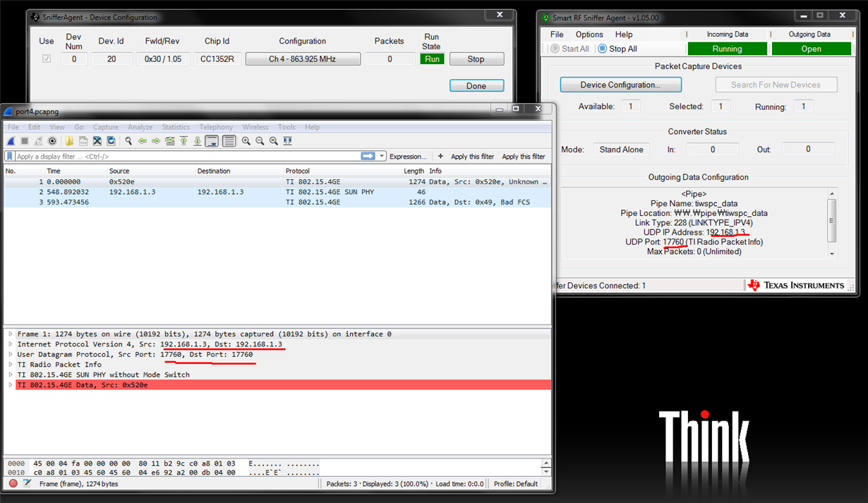Image resolution: width=868 pixels, height=503 pixels.
Task: Open display filter history dropdown
Action: [382, 157]
